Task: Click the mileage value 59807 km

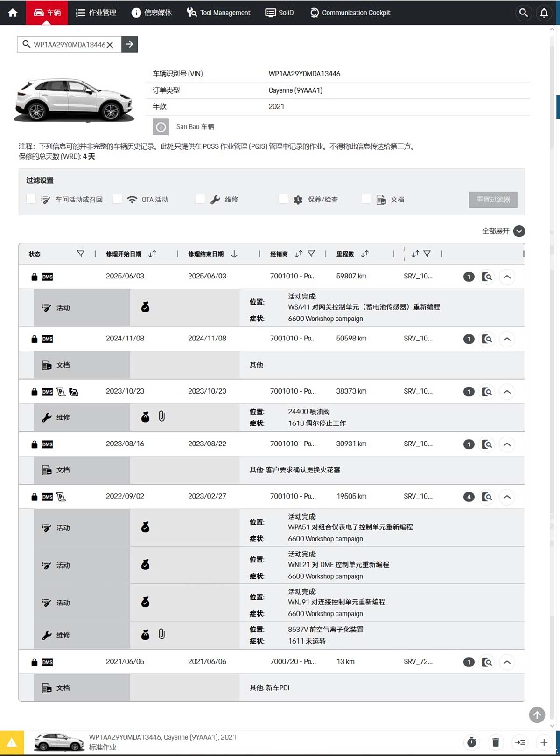Action: click(351, 276)
